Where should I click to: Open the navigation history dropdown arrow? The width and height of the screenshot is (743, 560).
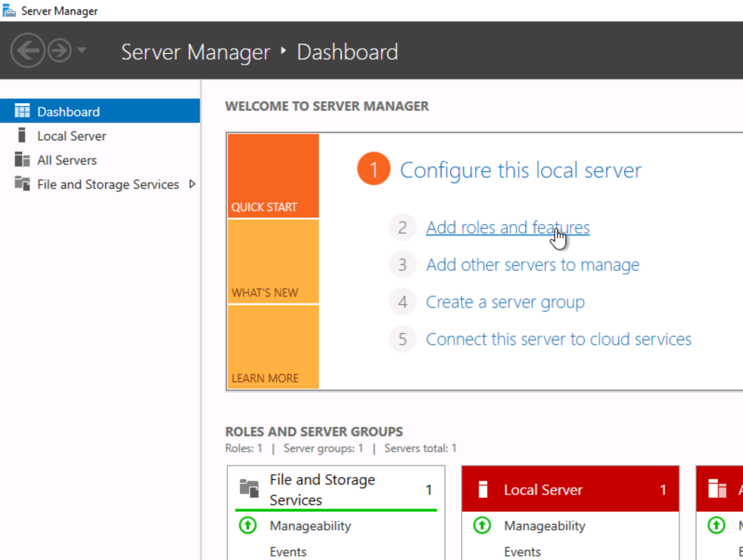click(x=82, y=50)
